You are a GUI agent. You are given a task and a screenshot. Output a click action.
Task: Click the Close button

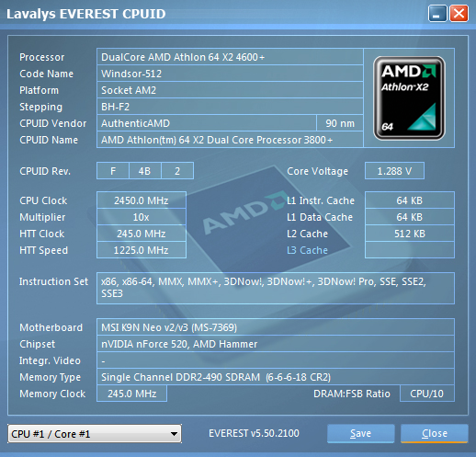click(435, 433)
